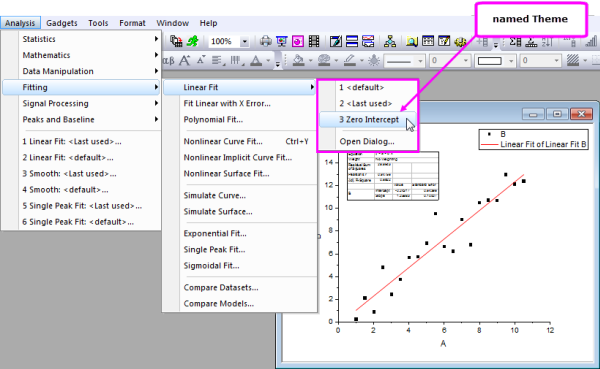Click the bar-chart signal icon on toolbar
600x369 pixels.
[x=591, y=41]
